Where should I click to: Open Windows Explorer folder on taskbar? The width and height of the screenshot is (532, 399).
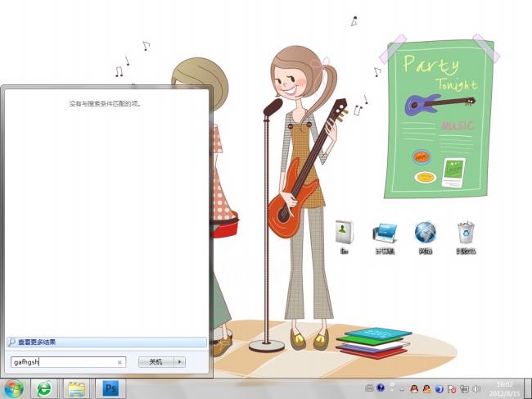(x=77, y=388)
